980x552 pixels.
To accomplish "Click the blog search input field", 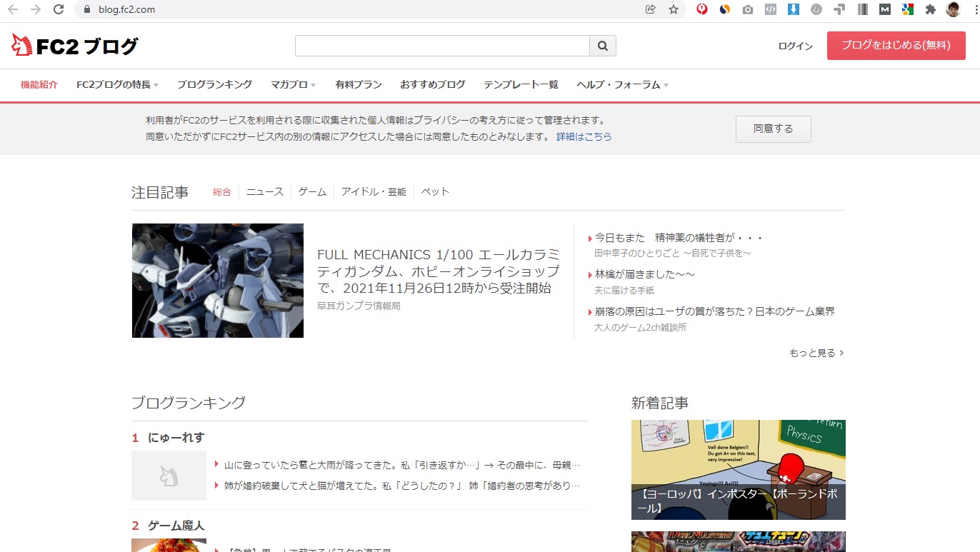I will pos(442,46).
